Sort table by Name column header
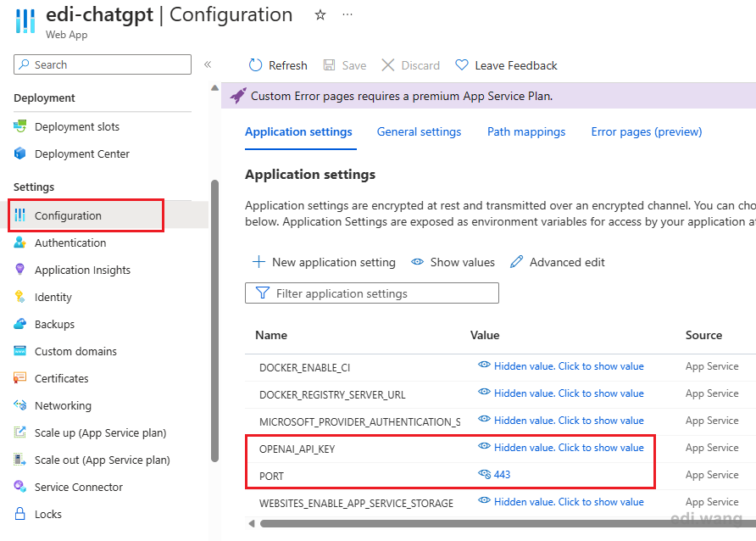 [x=271, y=335]
